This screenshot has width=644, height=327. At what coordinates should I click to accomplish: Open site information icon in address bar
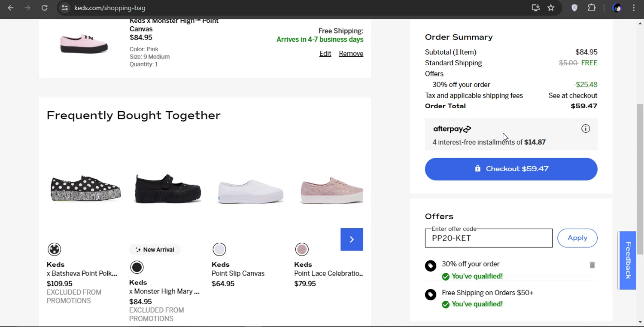click(x=64, y=8)
